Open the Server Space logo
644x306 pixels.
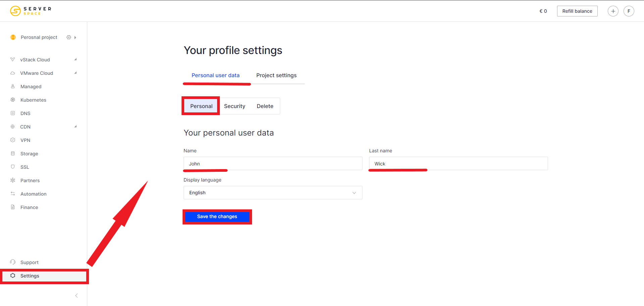click(x=30, y=10)
